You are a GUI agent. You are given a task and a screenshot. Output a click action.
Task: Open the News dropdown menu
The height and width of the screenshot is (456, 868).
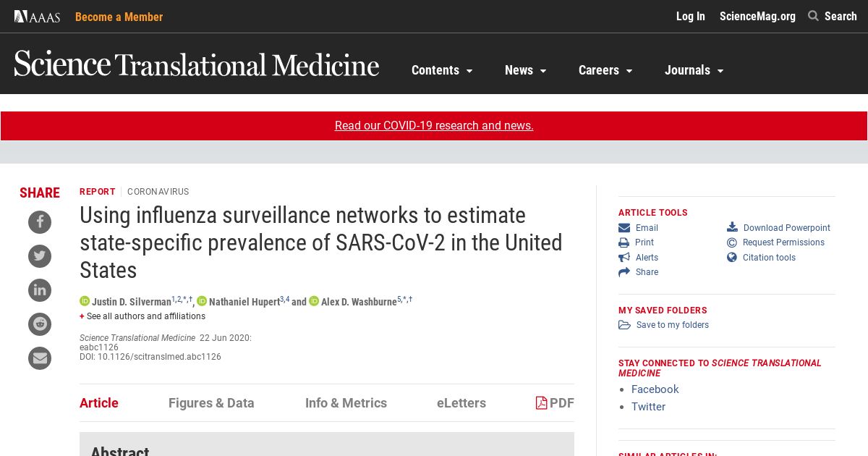coord(526,70)
